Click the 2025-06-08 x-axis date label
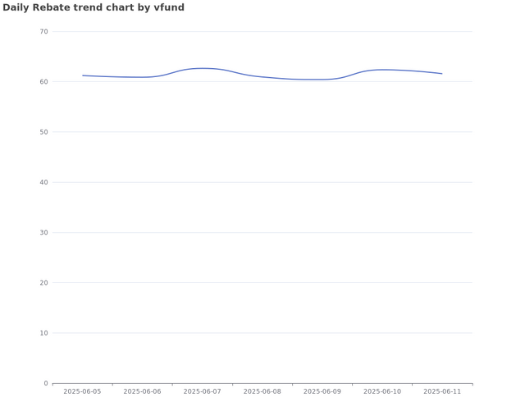 [x=262, y=392]
